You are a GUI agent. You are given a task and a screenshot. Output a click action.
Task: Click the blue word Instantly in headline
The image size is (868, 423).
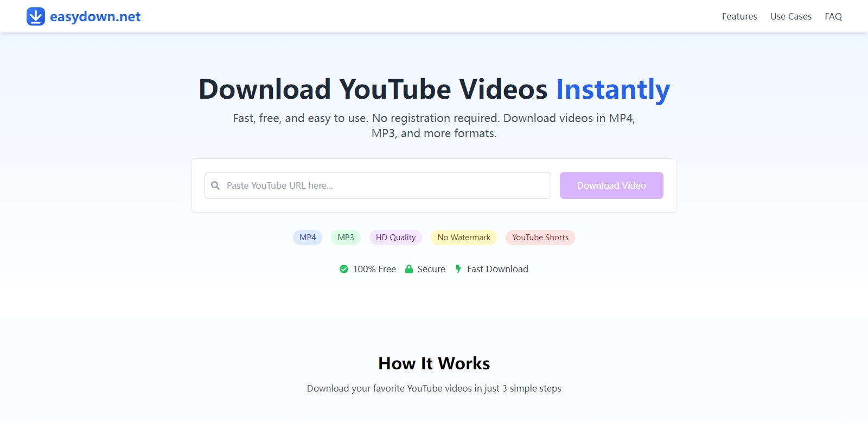(x=612, y=89)
